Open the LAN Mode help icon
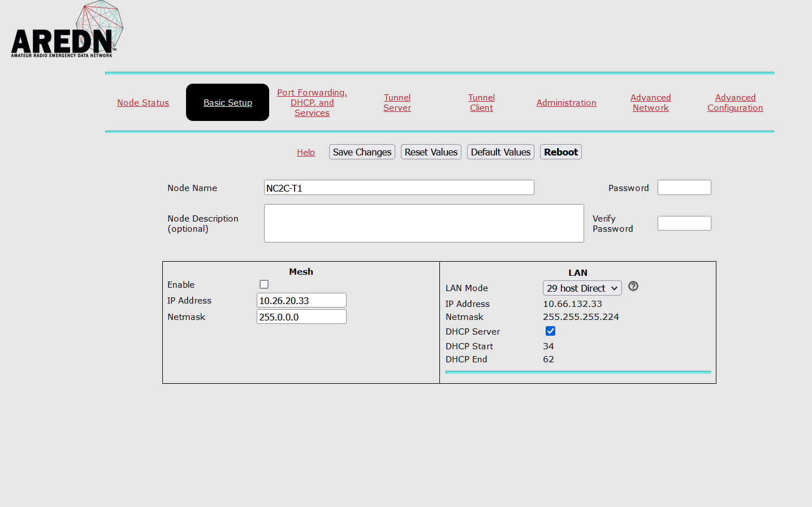Viewport: 812px width, 507px height. tap(633, 287)
